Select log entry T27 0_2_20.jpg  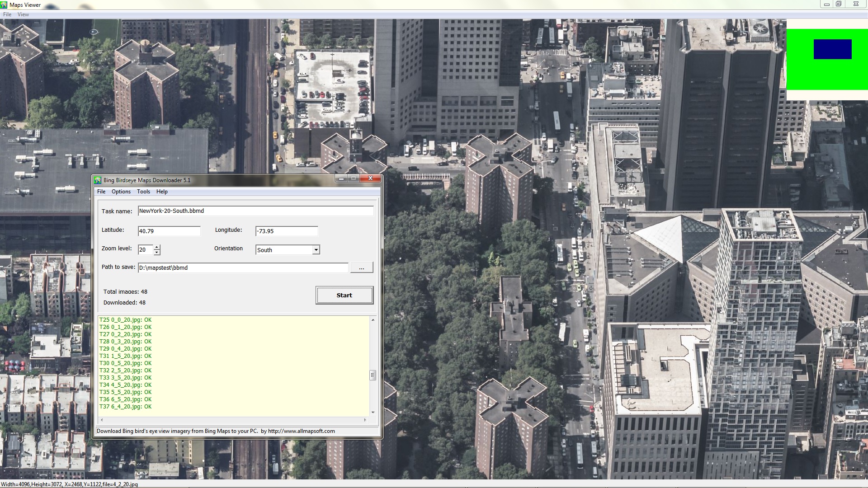[125, 334]
